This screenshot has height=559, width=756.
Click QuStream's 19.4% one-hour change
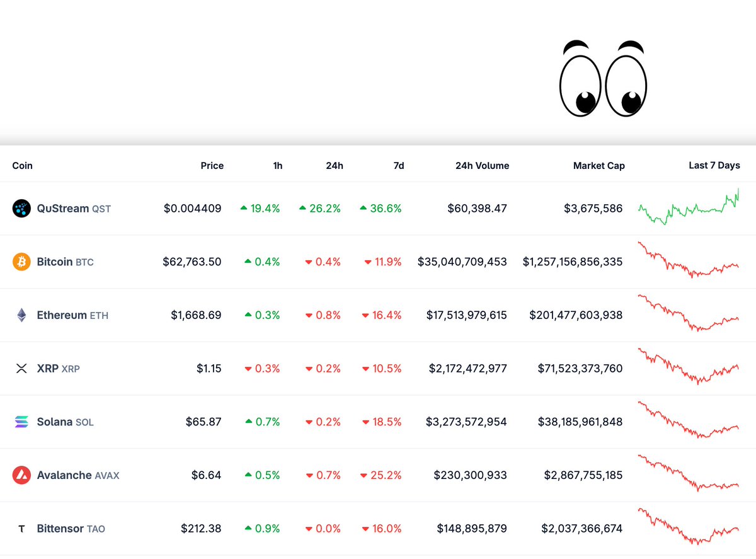[x=260, y=209]
